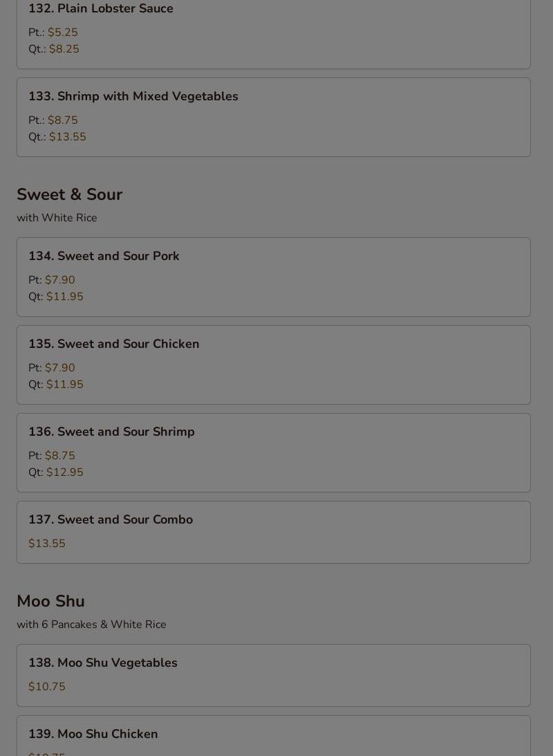Open 139. Moo Shu Chicken
The image size is (553, 756).
93,734
